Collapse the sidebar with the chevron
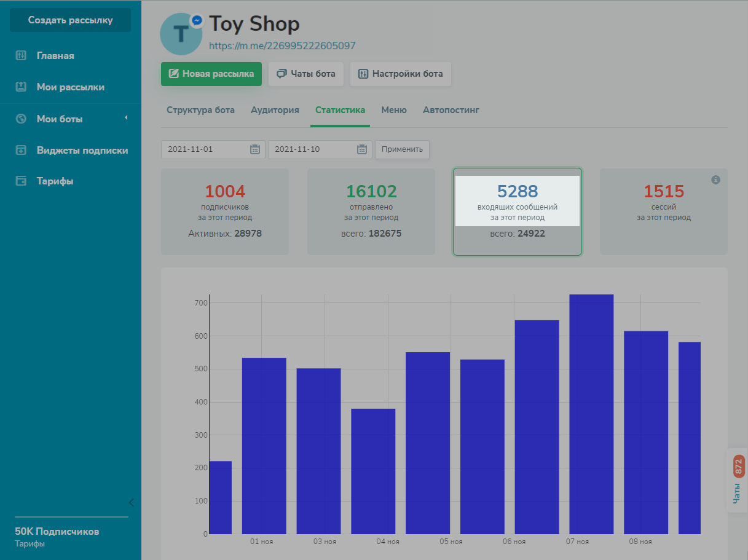 pyautogui.click(x=131, y=502)
